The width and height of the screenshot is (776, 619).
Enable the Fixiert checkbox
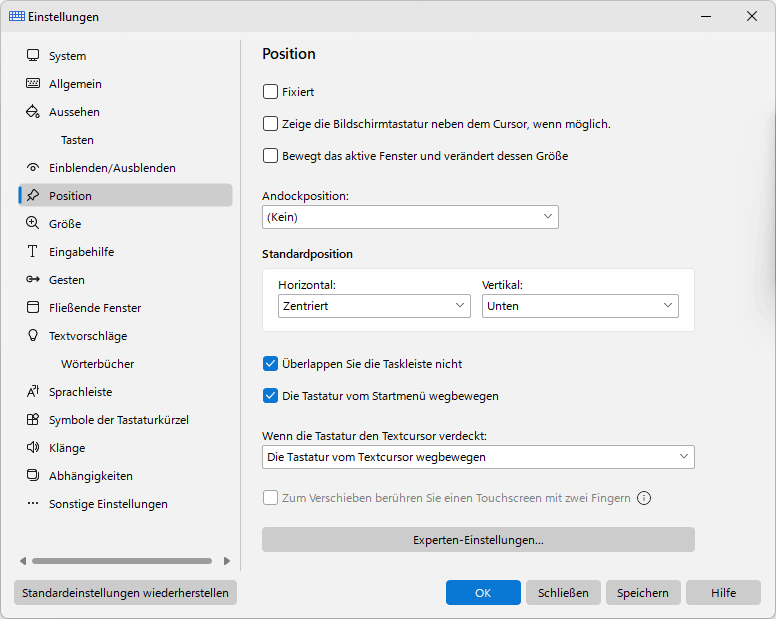click(270, 92)
